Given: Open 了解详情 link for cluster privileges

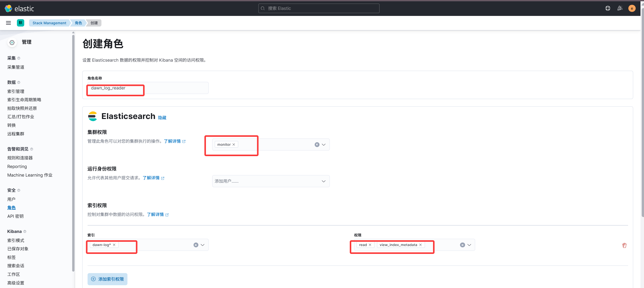Looking at the screenshot, I should click(x=175, y=141).
